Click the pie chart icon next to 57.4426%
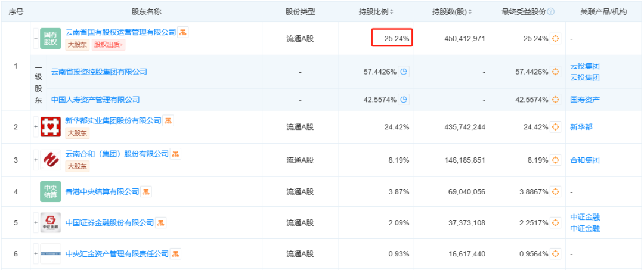The height and width of the screenshot is (270, 644). coord(404,72)
